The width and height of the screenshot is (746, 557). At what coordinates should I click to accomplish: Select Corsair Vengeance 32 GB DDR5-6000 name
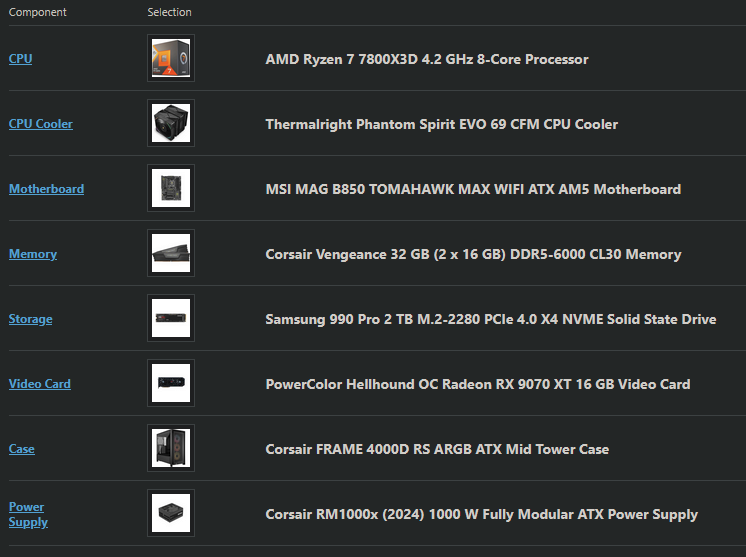473,254
